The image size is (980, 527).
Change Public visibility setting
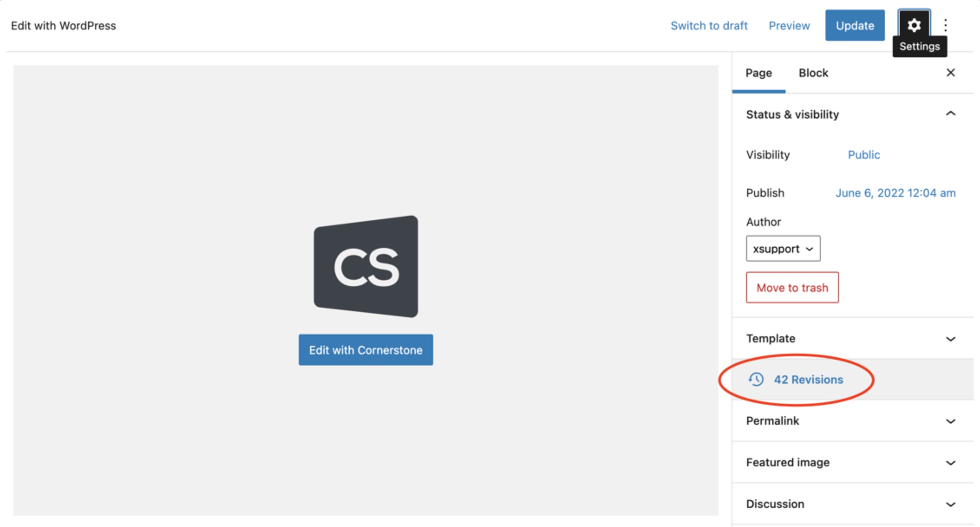[863, 155]
